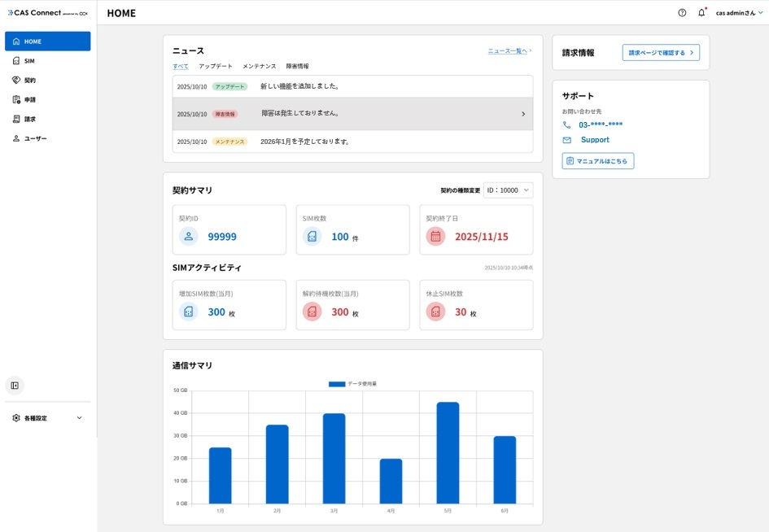This screenshot has width=769, height=532.
Task: Open the 障害は発生しておりません news row
Action: click(352, 114)
